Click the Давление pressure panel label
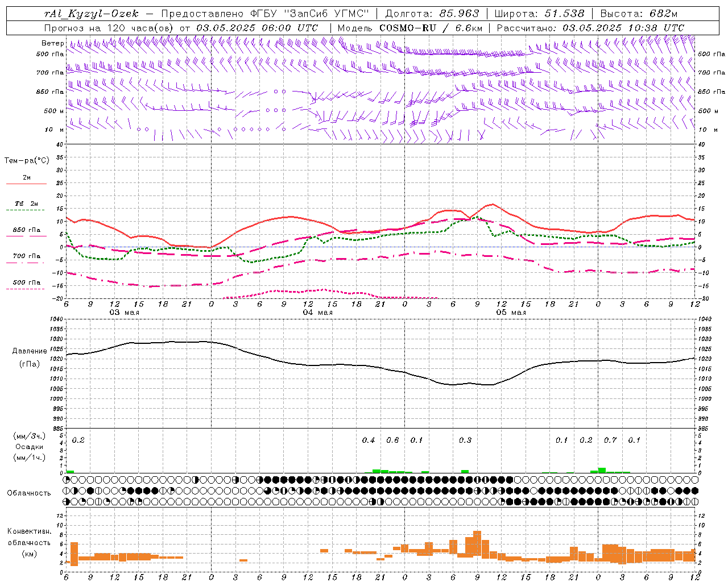728x582 pixels. 30,351
